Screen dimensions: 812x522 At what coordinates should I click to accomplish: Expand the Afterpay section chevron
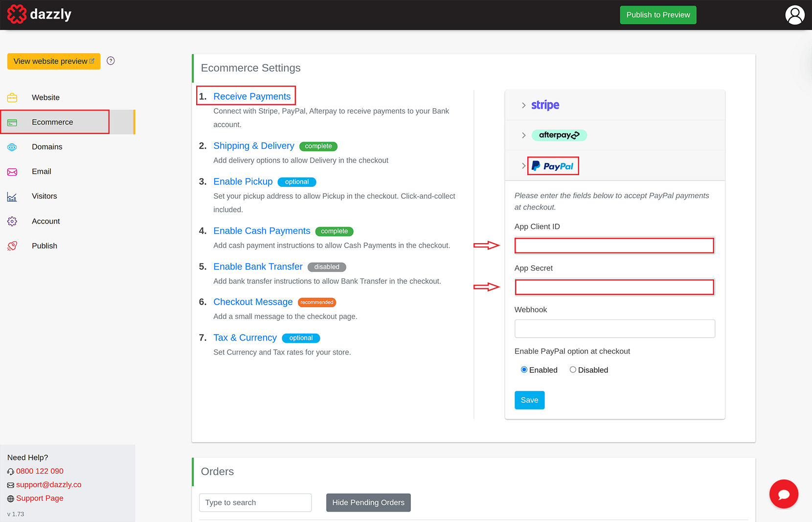tap(523, 135)
